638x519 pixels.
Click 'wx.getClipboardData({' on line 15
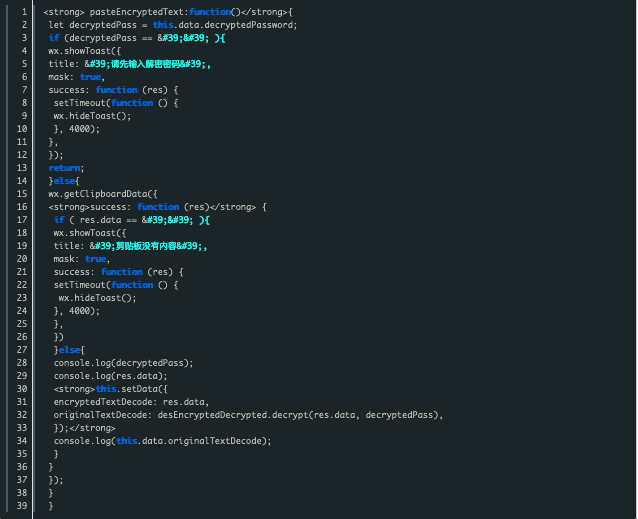[103, 194]
